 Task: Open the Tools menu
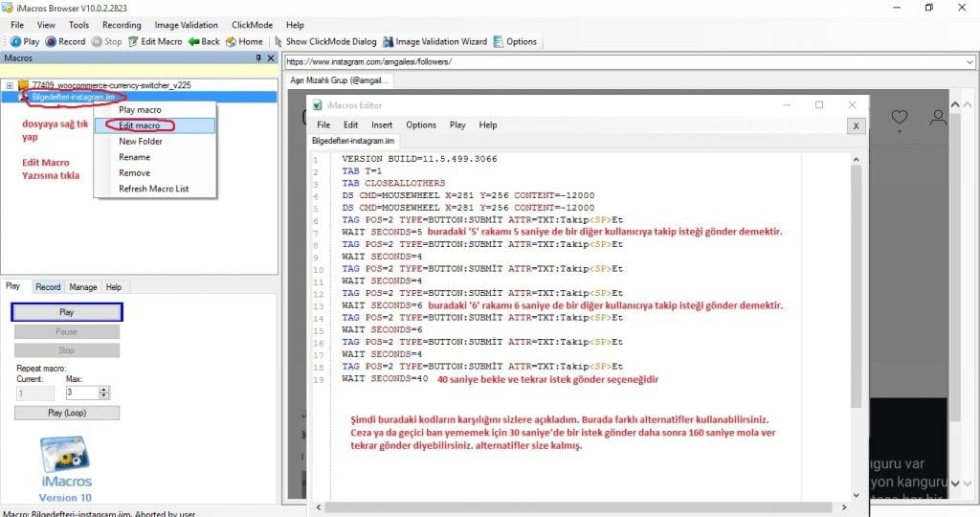(78, 25)
